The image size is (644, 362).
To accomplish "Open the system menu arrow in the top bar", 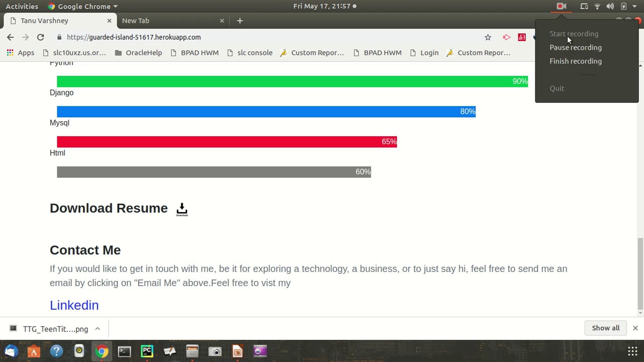I will pos(635,6).
